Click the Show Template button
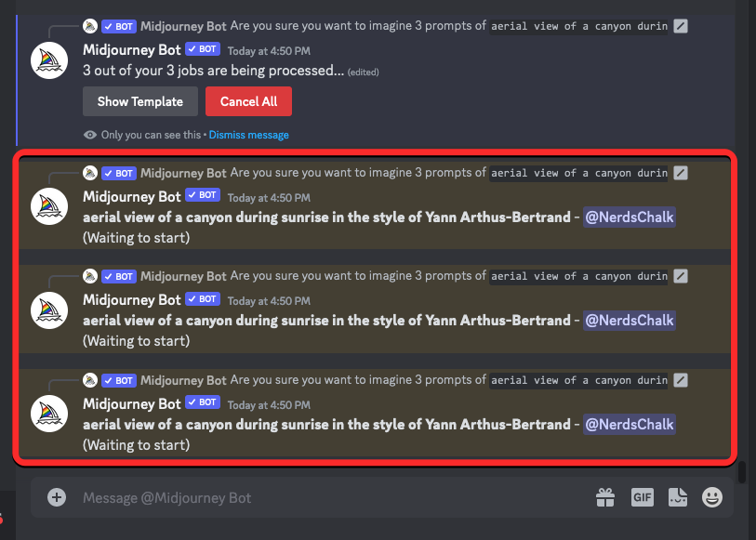Screen dimensions: 756x540 coord(140,101)
